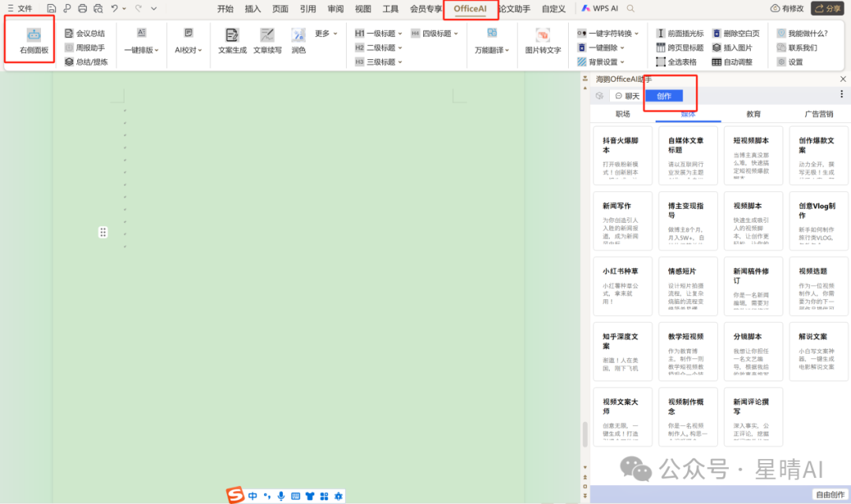The width and height of the screenshot is (851, 504).
Task: Click 有修改 status button
Action: tap(787, 8)
